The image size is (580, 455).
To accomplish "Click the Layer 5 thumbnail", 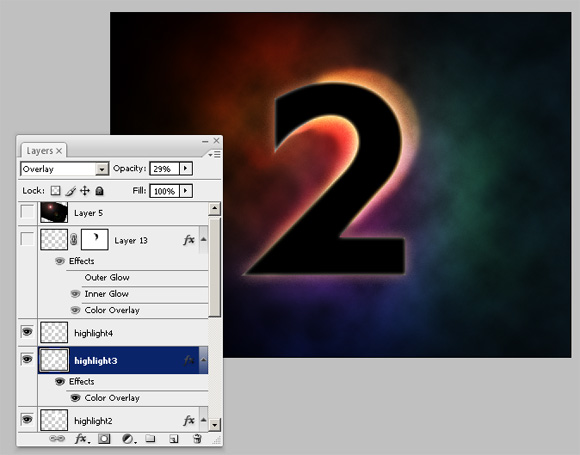I will [x=54, y=212].
